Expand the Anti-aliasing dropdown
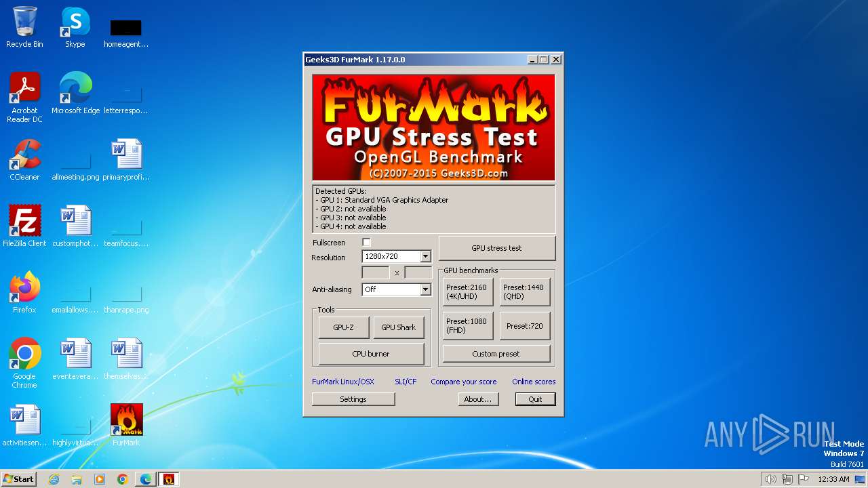This screenshot has height=488, width=868. pos(425,289)
